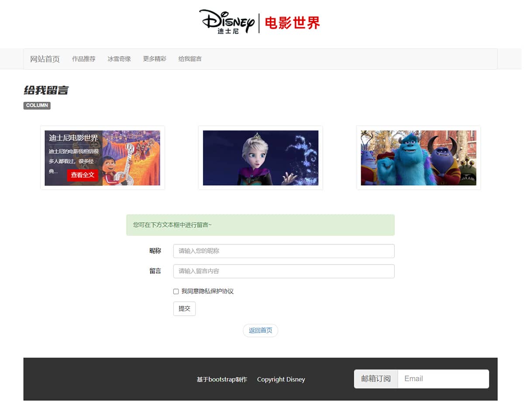
Task: Select 更多精彩 nav item
Action: point(155,59)
